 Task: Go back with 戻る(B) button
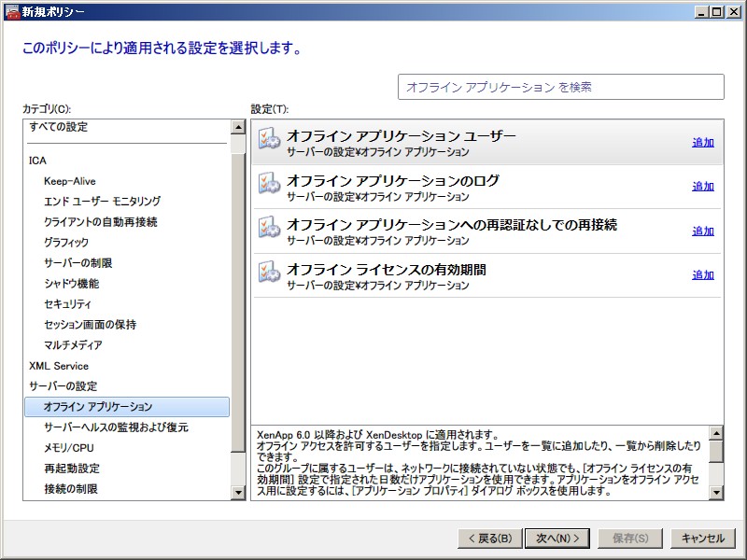pyautogui.click(x=487, y=539)
